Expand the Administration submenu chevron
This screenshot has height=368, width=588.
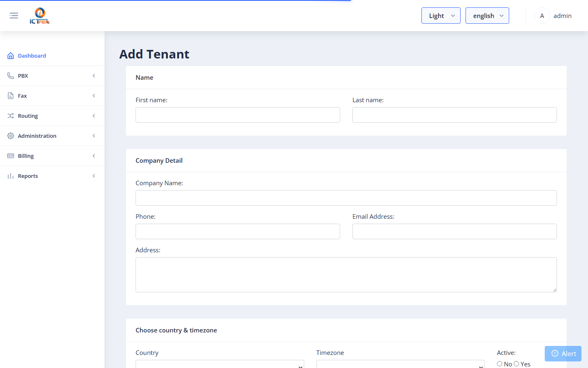click(94, 136)
